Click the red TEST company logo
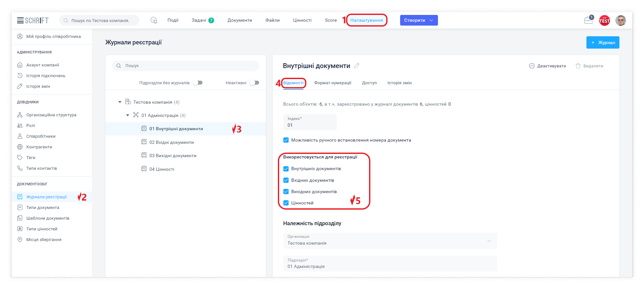This screenshot has height=289, width=644. (x=604, y=20)
